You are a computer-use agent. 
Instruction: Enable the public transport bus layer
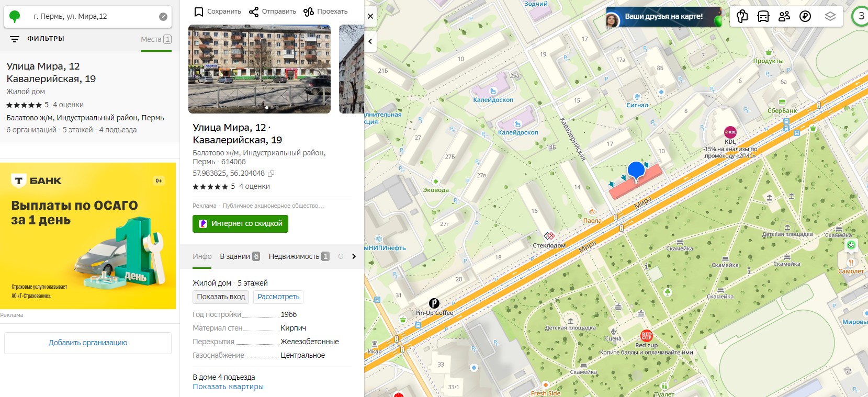pyautogui.click(x=763, y=16)
